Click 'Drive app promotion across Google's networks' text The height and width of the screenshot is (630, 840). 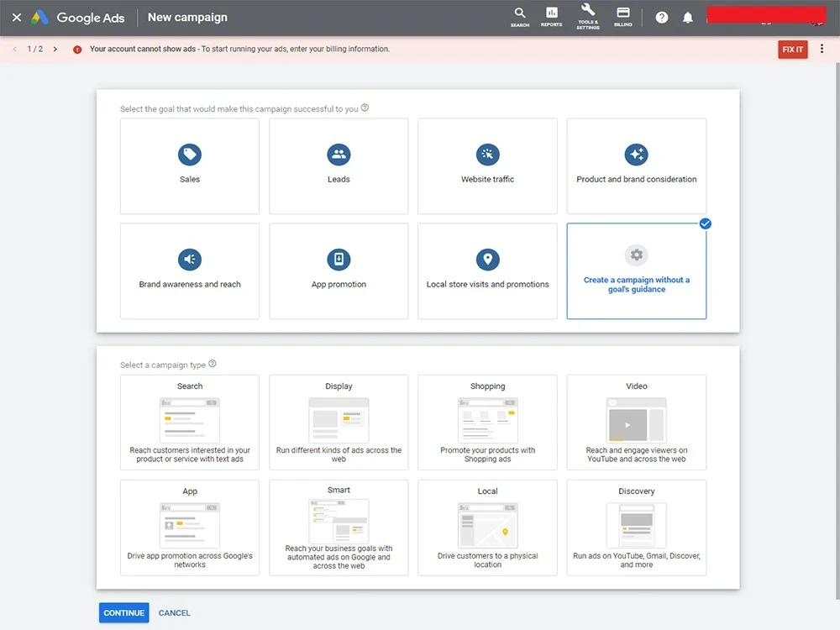190,560
